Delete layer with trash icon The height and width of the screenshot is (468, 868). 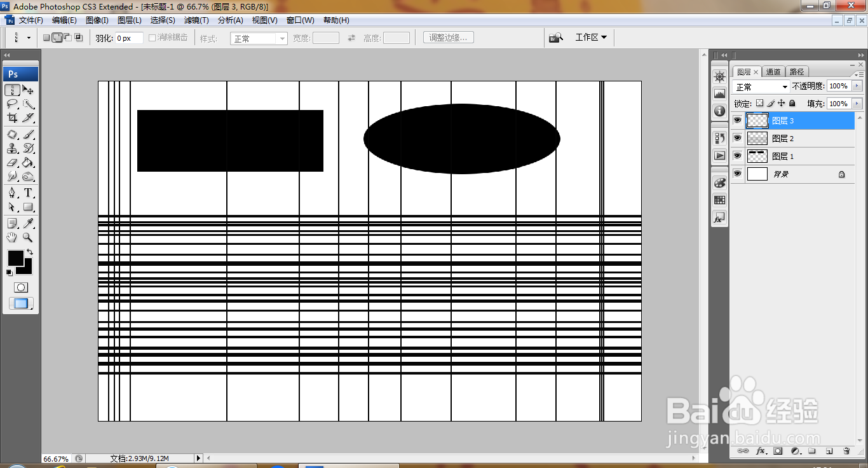[x=846, y=451]
